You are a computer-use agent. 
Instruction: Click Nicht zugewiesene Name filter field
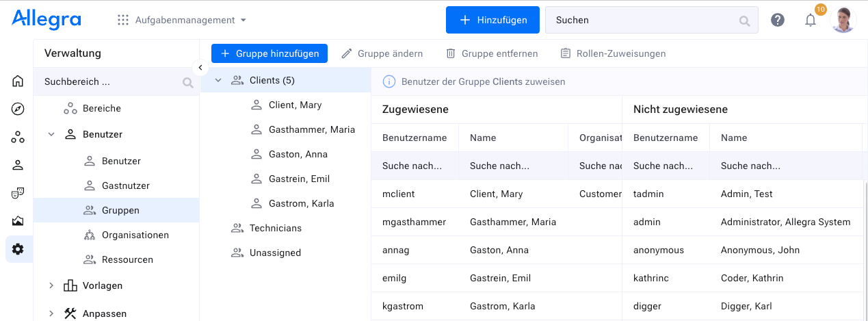pos(787,166)
